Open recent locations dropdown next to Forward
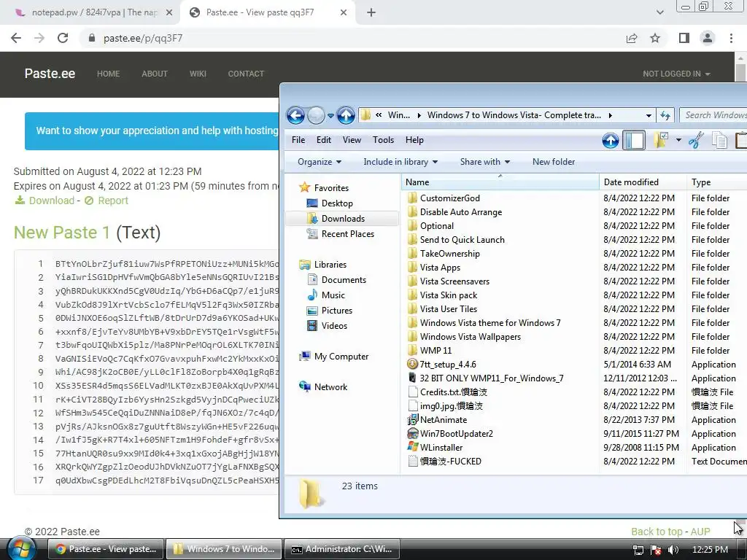The height and width of the screenshot is (560, 747). [330, 116]
